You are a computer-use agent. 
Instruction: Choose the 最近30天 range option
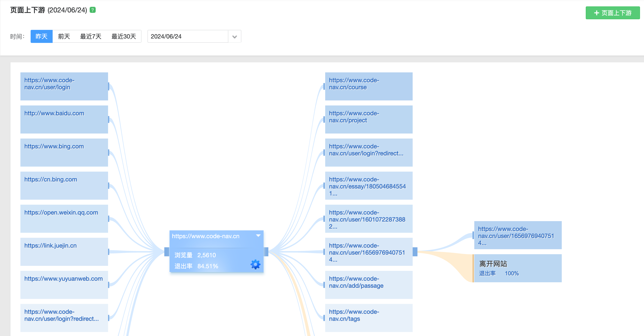click(x=123, y=36)
